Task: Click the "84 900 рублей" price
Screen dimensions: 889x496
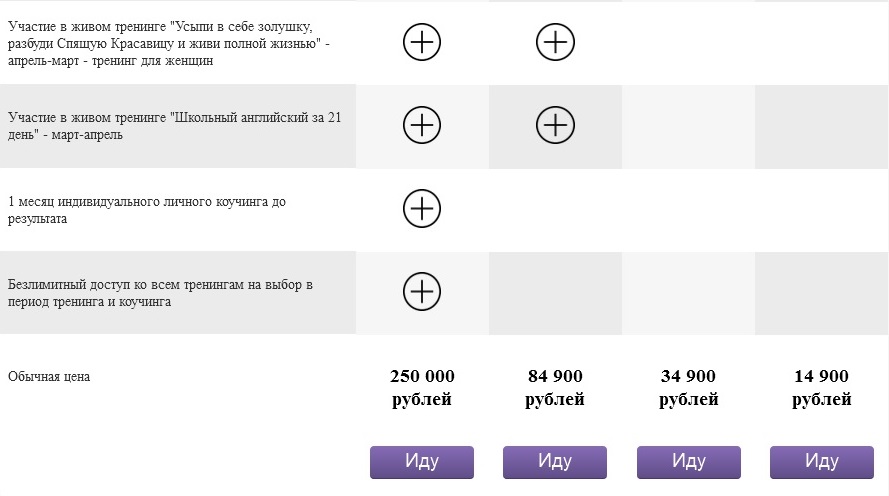Action: (555, 388)
